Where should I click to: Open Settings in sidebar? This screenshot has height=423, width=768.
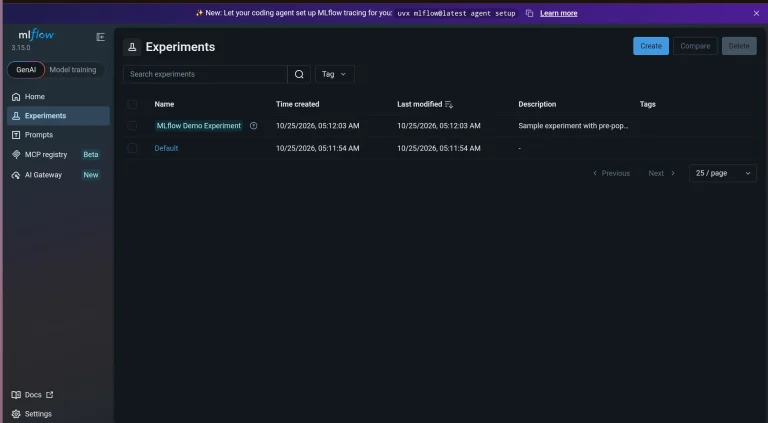pos(58,414)
